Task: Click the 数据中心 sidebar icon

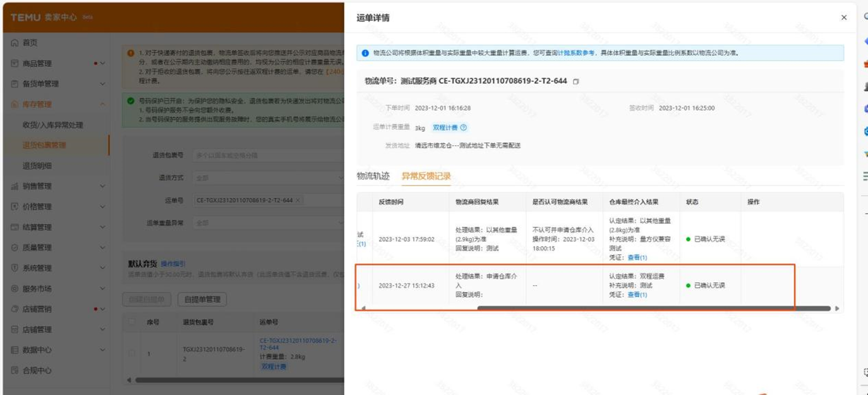Action: 15,350
